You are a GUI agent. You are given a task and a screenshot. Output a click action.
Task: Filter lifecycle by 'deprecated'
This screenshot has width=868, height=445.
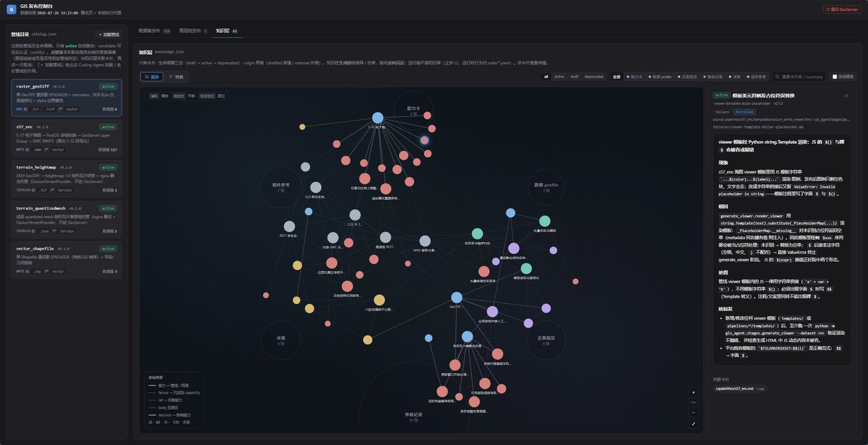594,77
